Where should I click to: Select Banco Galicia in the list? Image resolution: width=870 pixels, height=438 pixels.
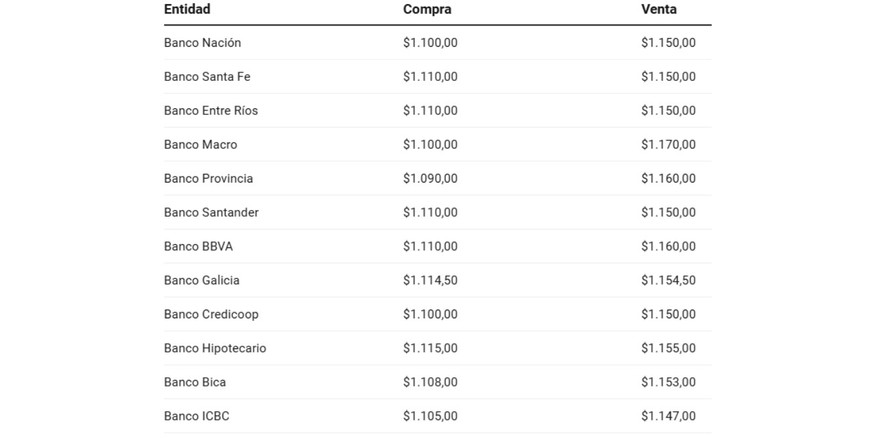click(x=201, y=281)
